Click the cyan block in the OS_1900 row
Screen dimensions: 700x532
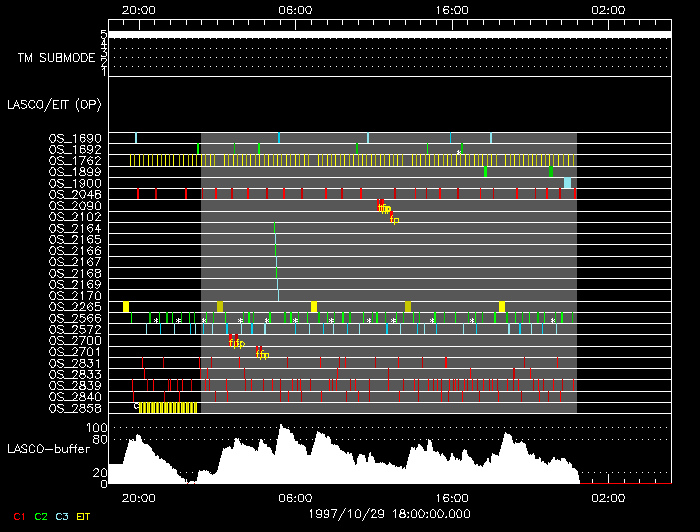point(567,183)
